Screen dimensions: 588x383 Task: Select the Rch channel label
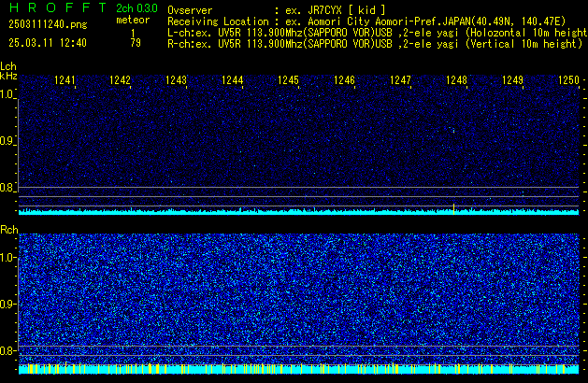9,230
